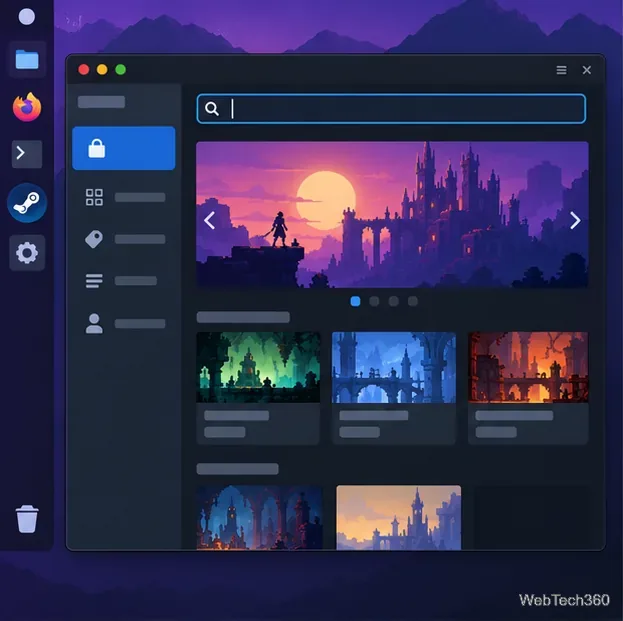623x621 pixels.
Task: Launch Firefox from the dock
Action: [27, 107]
